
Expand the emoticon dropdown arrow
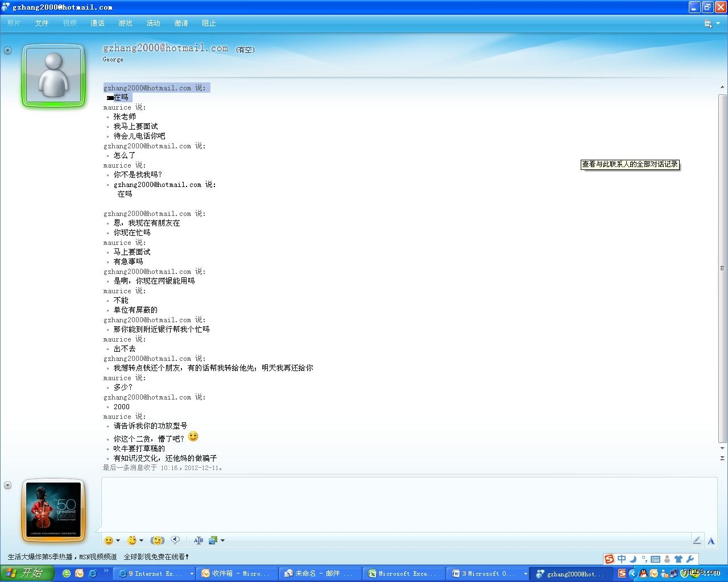[x=118, y=541]
